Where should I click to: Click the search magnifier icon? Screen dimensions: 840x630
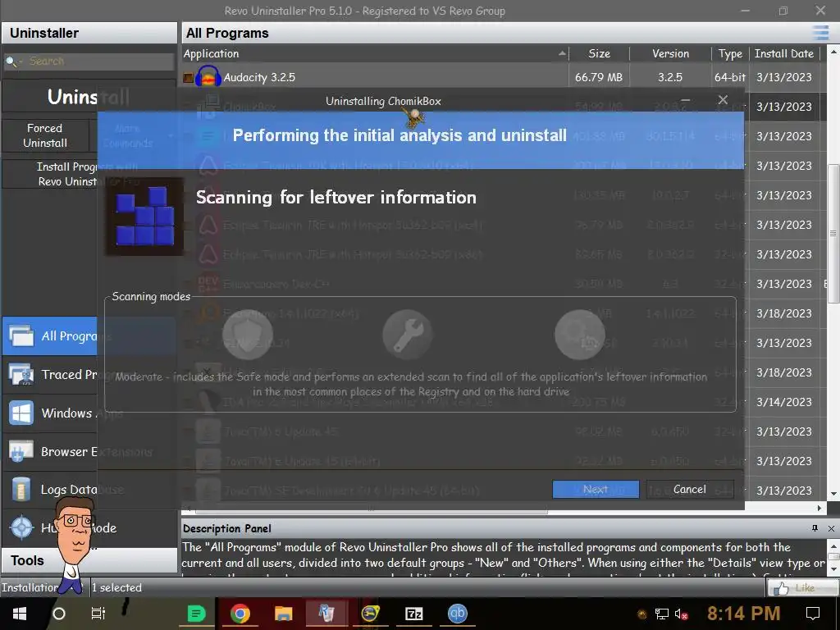pos(10,61)
